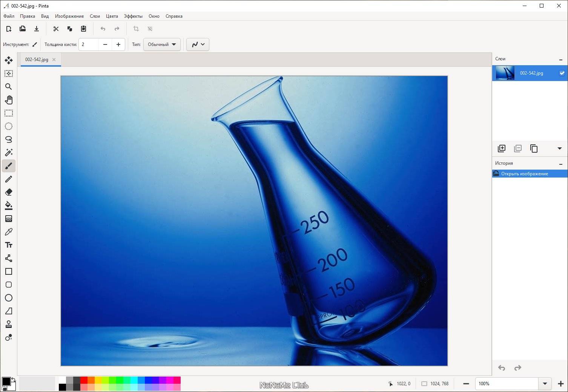Choose the Text tool

[9, 245]
